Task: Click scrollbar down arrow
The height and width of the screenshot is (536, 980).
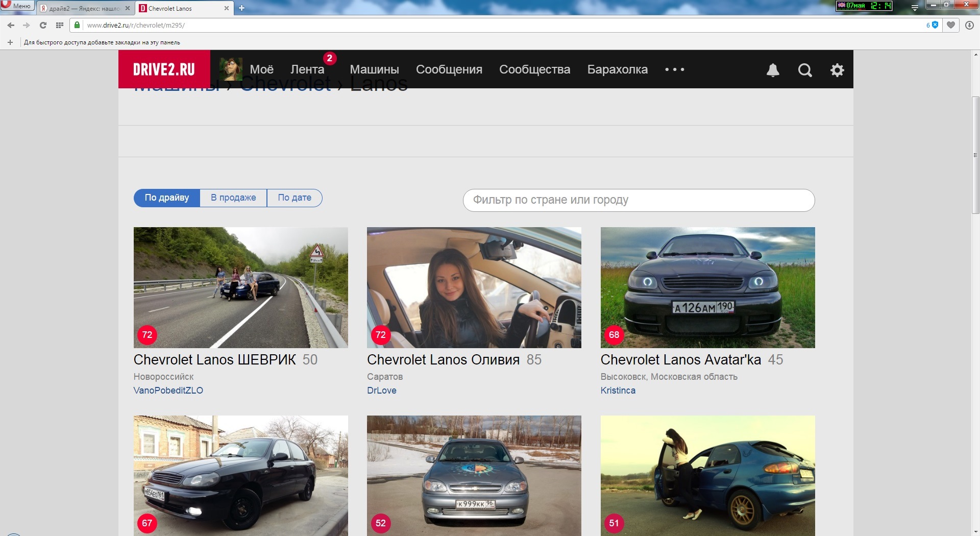Action: point(975,531)
